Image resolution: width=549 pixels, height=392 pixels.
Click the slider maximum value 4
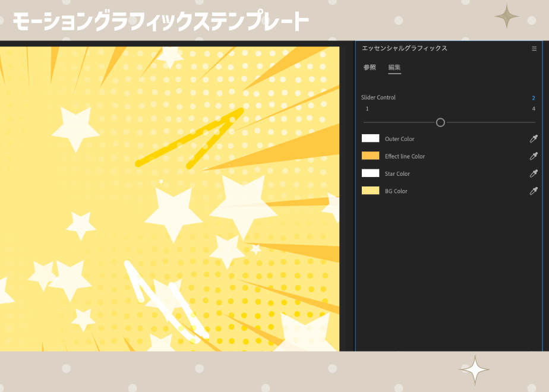click(534, 109)
